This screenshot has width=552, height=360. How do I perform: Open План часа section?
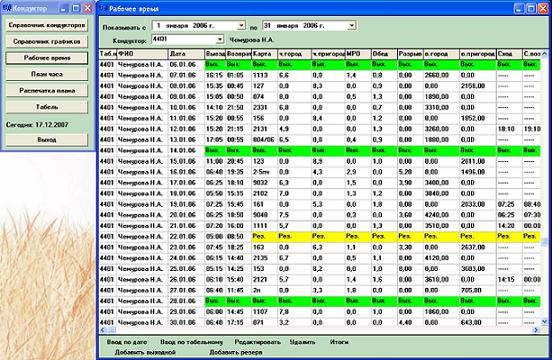[46, 74]
